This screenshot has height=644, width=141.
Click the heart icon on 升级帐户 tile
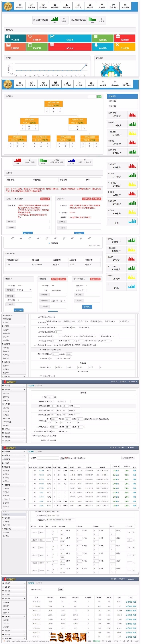[x=30, y=37]
